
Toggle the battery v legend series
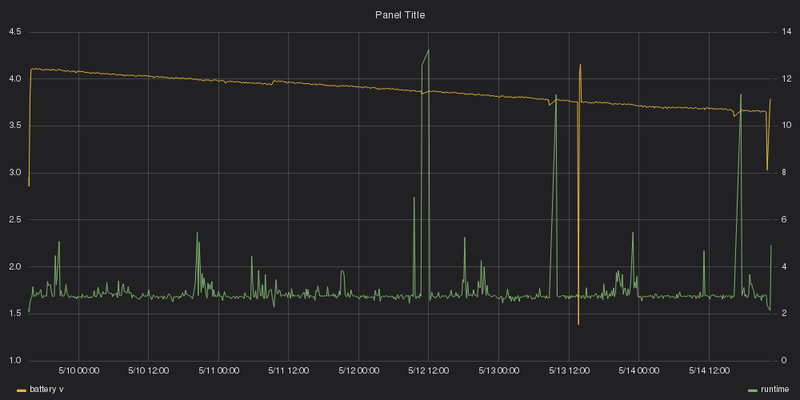(46, 390)
